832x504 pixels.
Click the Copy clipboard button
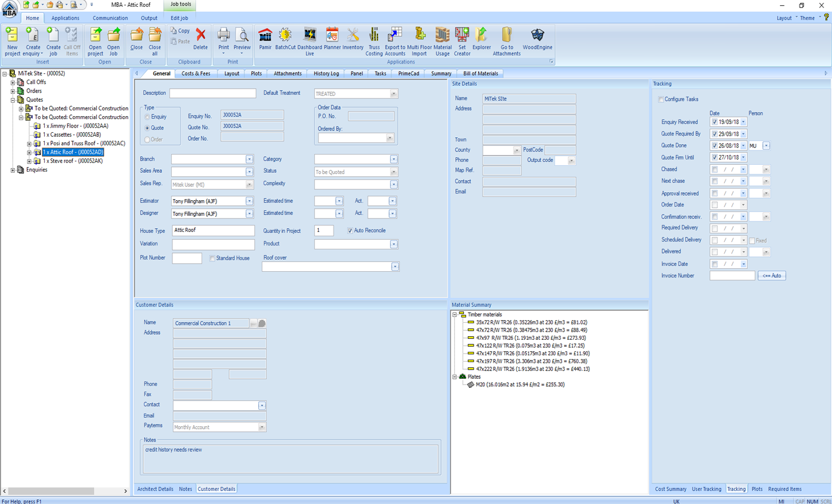click(180, 31)
